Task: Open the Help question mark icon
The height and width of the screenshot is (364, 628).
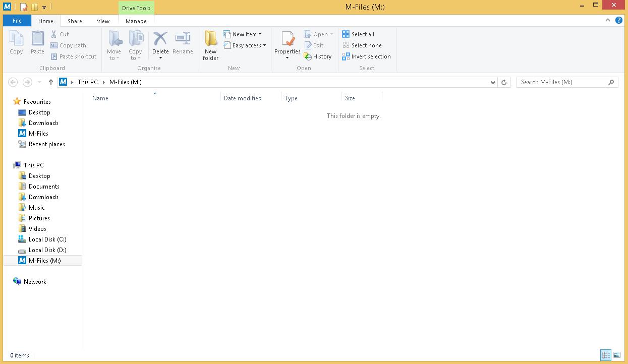Action: (618, 21)
